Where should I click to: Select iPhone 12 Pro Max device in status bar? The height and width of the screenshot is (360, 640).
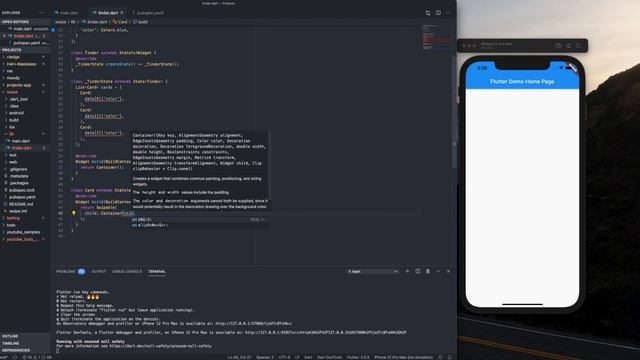click(x=403, y=358)
